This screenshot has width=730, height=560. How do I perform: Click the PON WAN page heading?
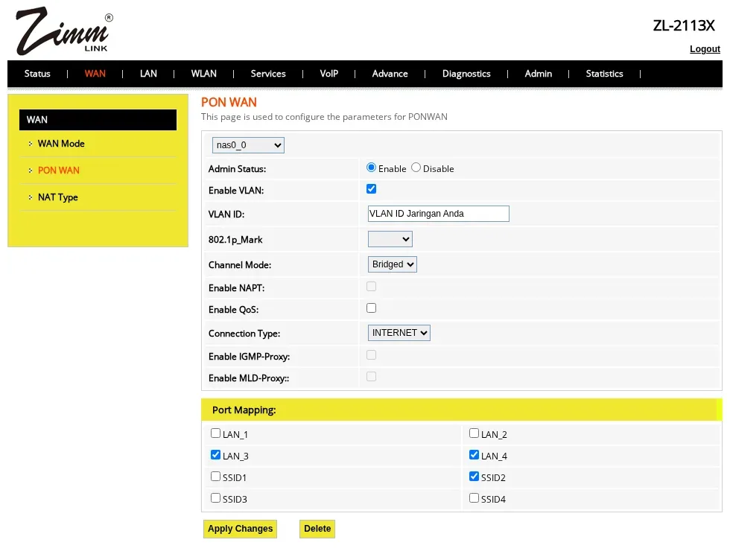point(229,103)
